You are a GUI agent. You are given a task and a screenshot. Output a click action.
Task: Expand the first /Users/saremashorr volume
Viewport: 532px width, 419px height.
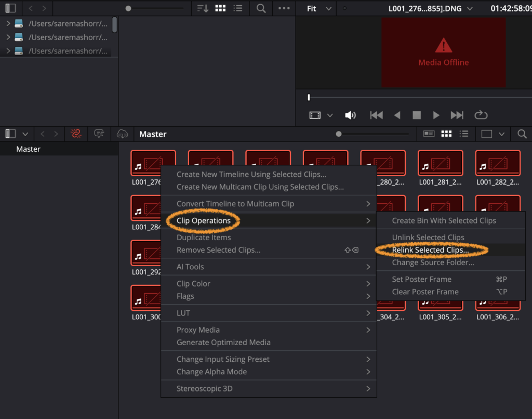pos(8,23)
